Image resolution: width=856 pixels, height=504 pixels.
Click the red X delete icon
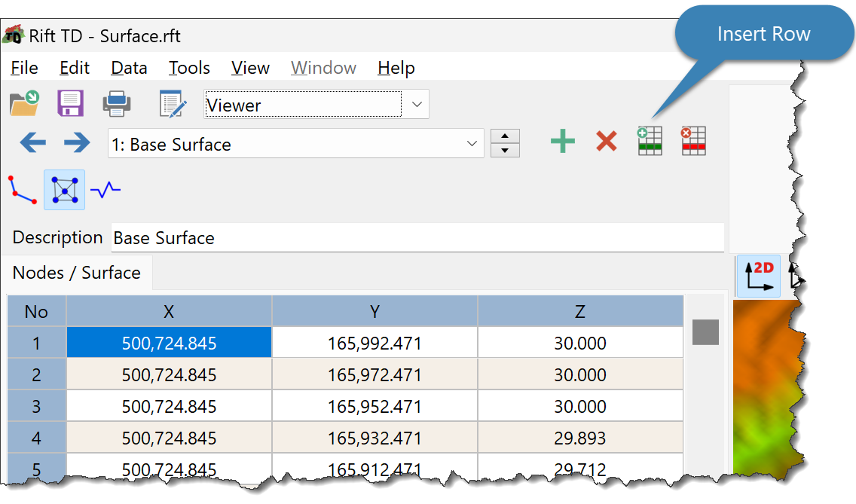[606, 142]
